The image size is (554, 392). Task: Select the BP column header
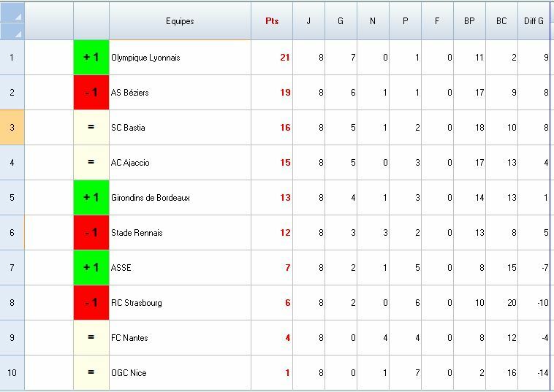pyautogui.click(x=469, y=21)
